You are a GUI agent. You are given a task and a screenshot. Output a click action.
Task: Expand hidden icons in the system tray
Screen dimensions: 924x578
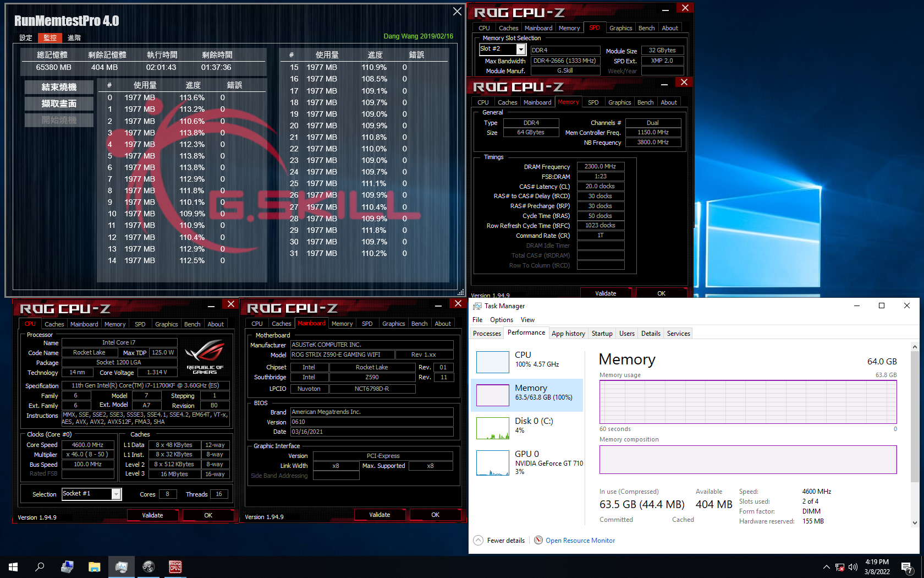point(826,567)
